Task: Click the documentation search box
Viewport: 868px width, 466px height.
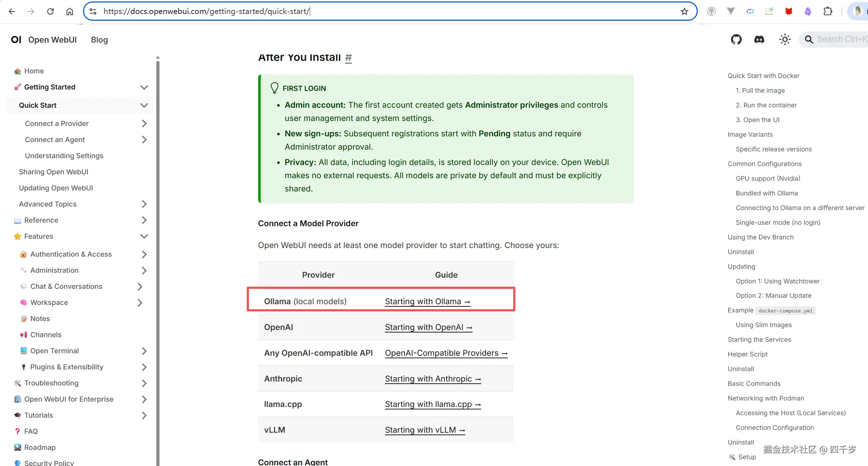Action: 837,39
